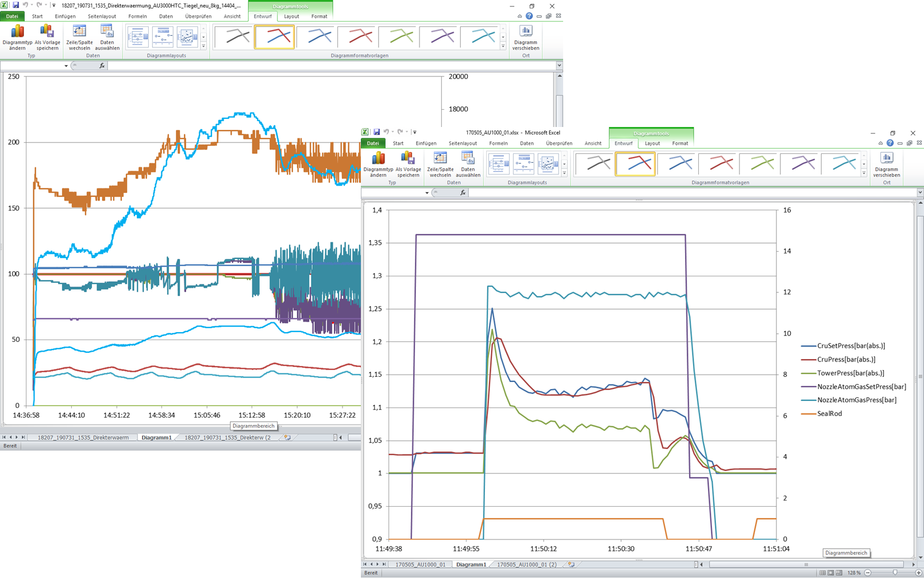Click the insert function fx button in the front window
This screenshot has height=578, width=924.
[x=463, y=193]
